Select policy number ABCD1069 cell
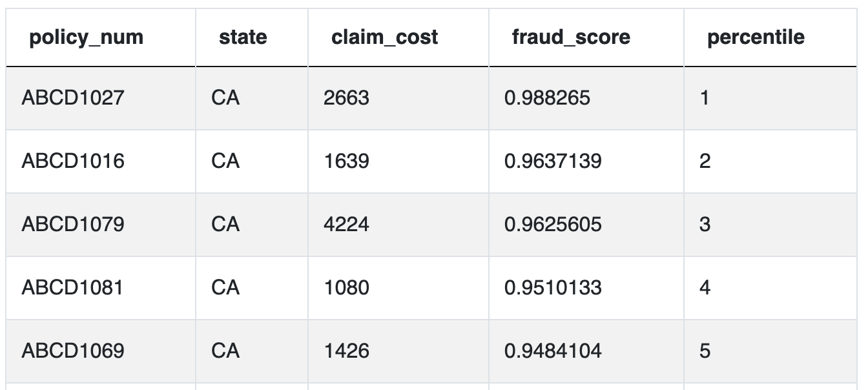 point(101,351)
